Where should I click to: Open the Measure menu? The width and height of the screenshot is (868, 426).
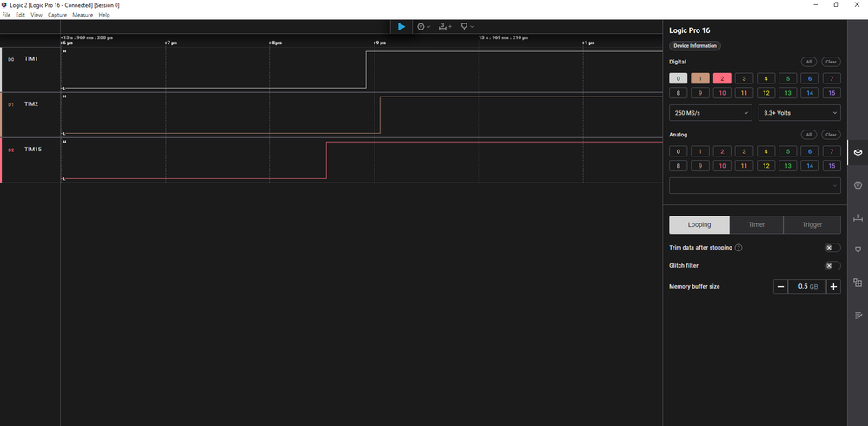pos(83,15)
